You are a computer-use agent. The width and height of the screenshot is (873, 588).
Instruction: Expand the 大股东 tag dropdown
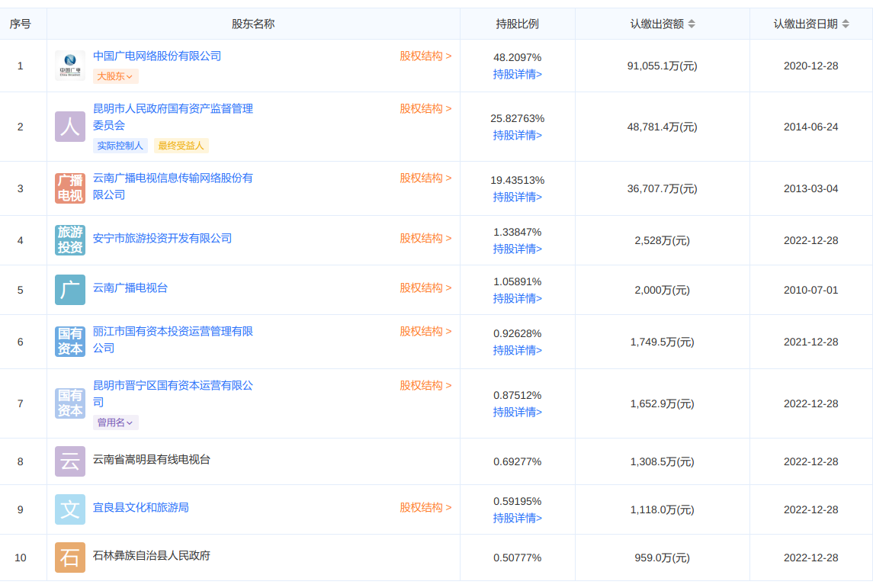point(115,76)
